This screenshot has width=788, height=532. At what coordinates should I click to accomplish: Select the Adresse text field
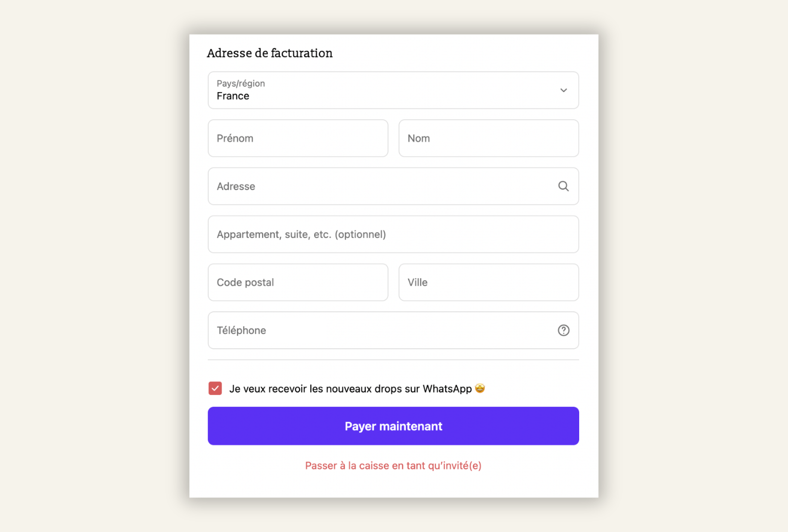click(379, 186)
